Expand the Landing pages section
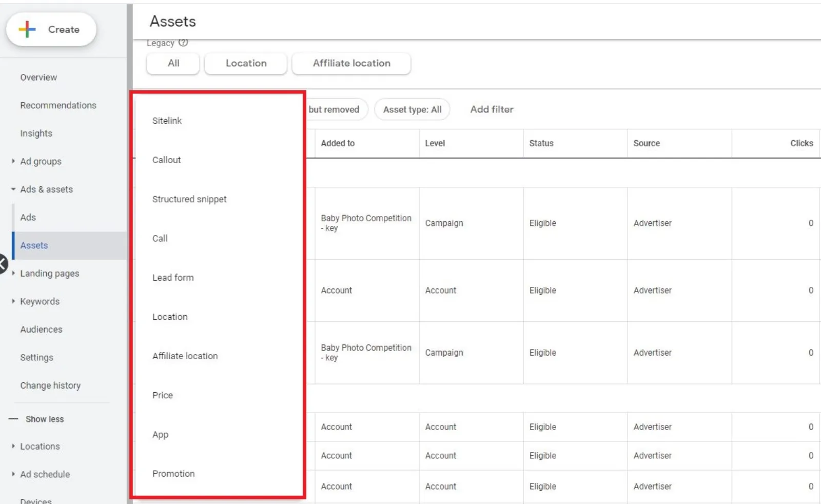Image resolution: width=821 pixels, height=504 pixels. [13, 274]
